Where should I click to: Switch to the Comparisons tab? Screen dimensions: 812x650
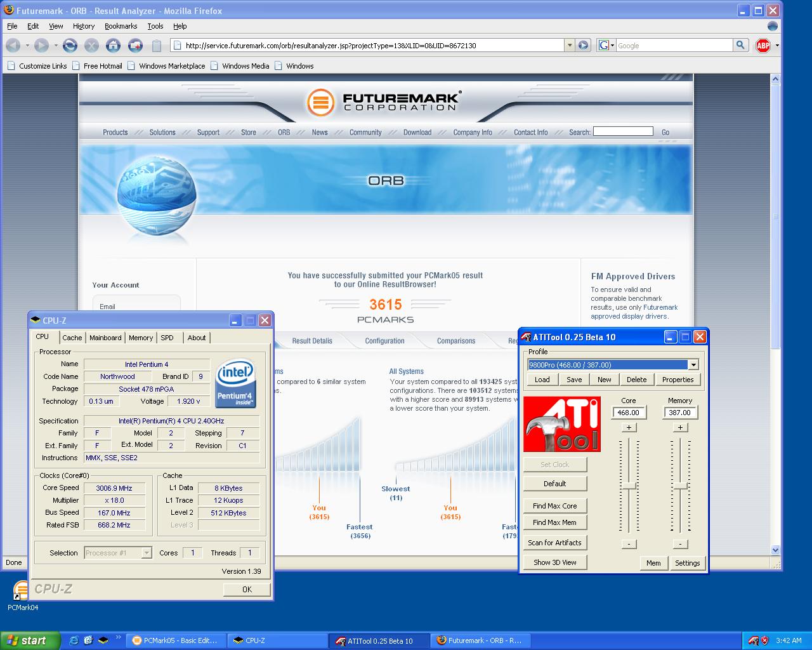pyautogui.click(x=456, y=341)
